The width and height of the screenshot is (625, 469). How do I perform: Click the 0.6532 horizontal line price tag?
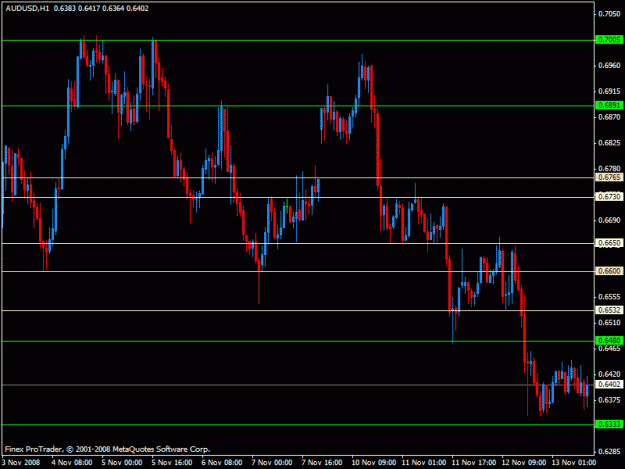click(609, 310)
